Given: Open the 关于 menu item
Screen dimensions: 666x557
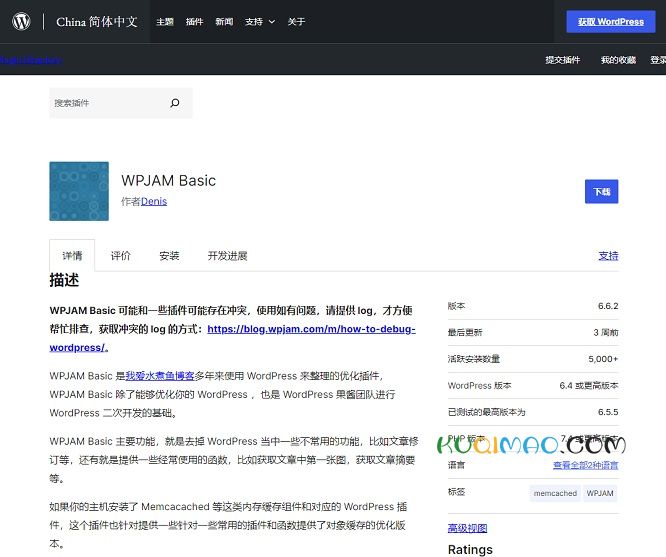Looking at the screenshot, I should point(296,22).
